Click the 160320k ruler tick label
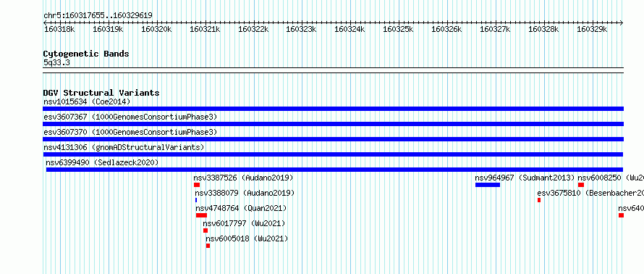 pos(156,29)
